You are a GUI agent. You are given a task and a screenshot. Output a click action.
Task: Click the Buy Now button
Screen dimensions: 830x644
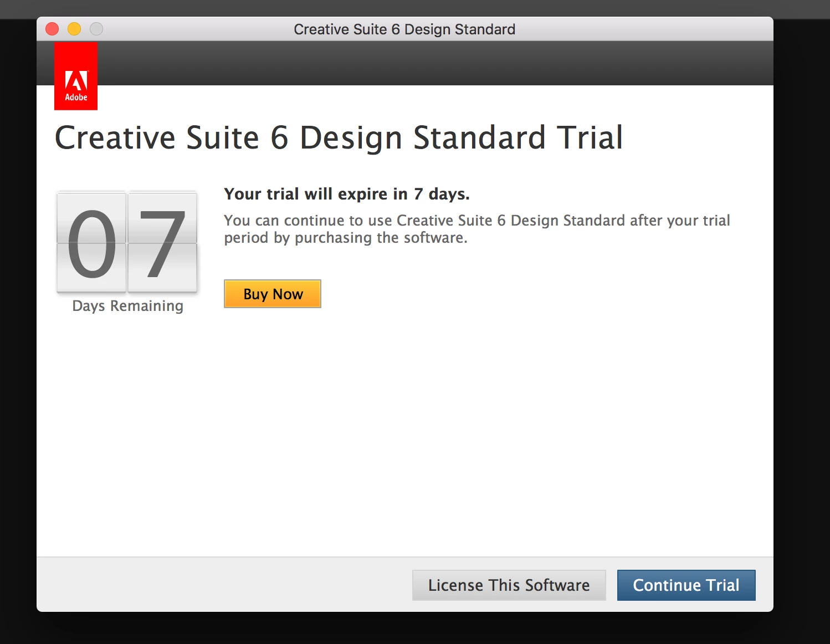272,294
